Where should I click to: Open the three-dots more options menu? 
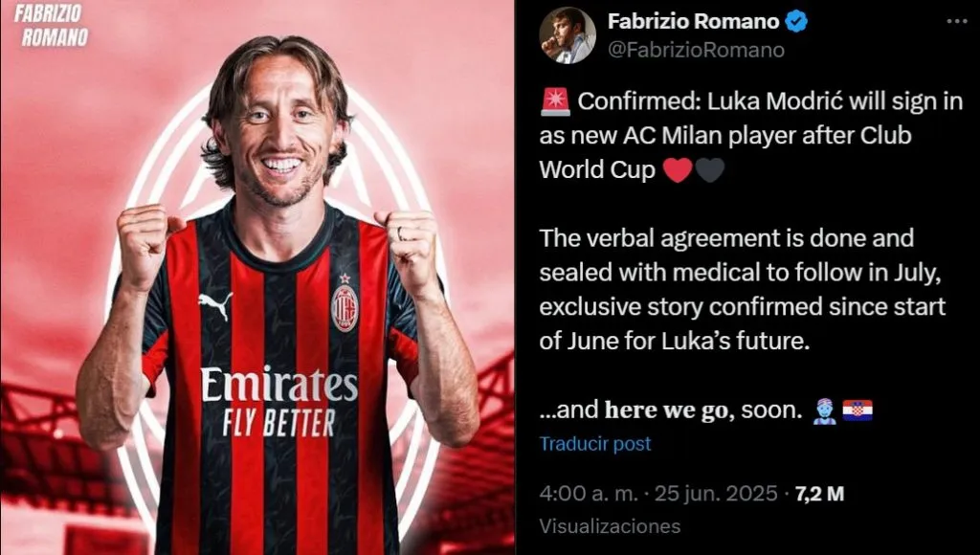tap(957, 21)
